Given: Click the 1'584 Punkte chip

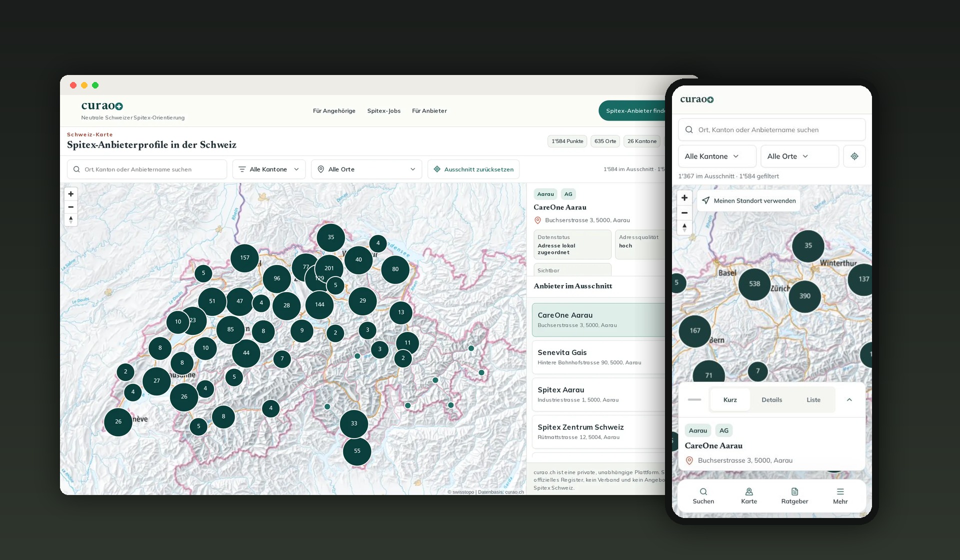Looking at the screenshot, I should [567, 141].
